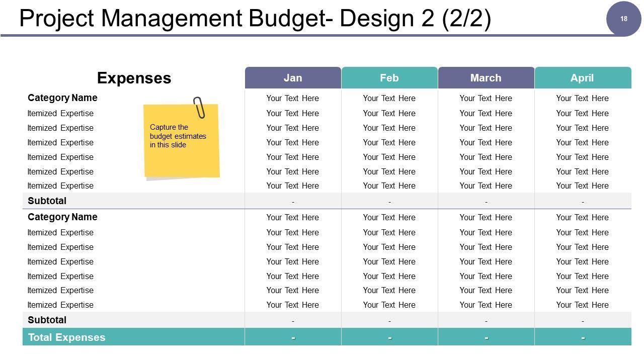644x362 pixels.
Task: Select the Feb column header
Action: tap(389, 78)
